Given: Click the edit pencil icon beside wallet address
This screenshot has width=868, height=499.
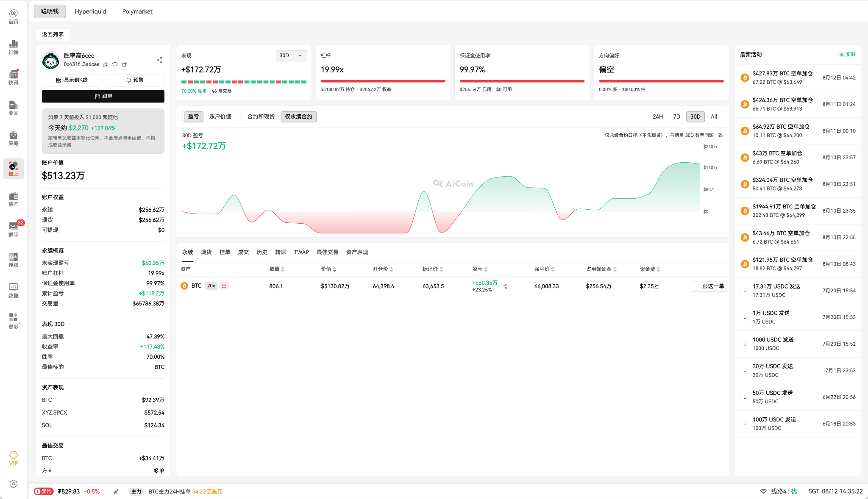Looking at the screenshot, I should (x=106, y=64).
